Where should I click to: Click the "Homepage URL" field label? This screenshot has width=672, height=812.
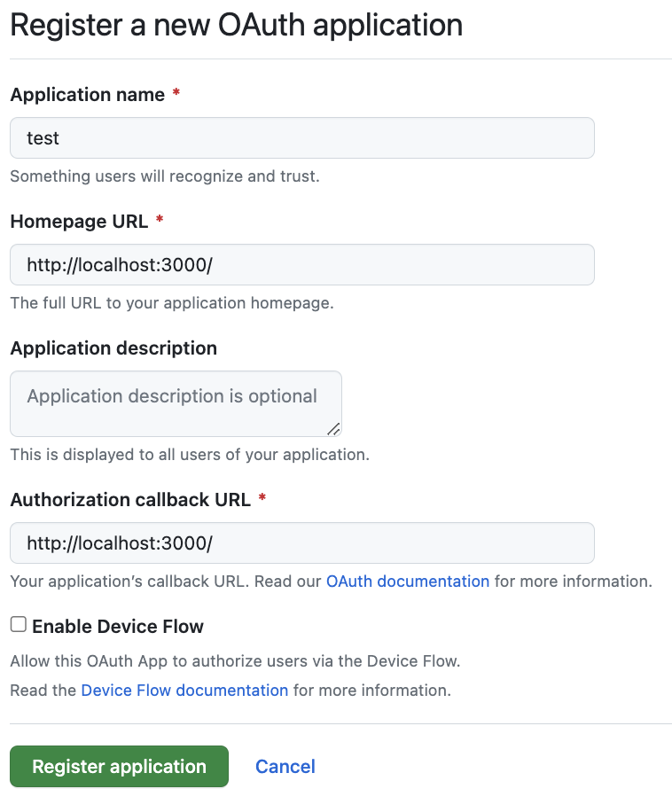[79, 222]
